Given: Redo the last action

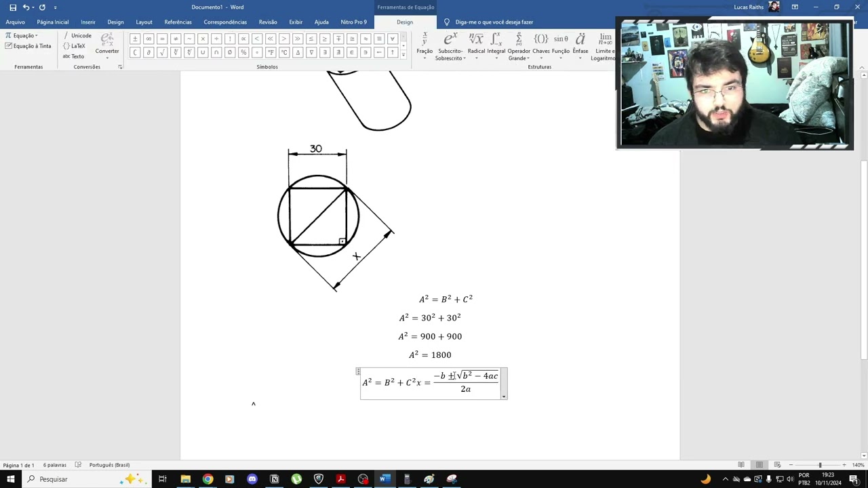Looking at the screenshot, I should click(x=42, y=7).
